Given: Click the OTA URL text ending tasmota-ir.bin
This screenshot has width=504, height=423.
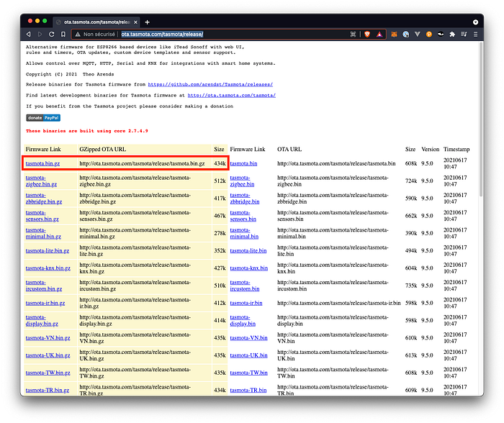Looking at the screenshot, I should 339,303.
